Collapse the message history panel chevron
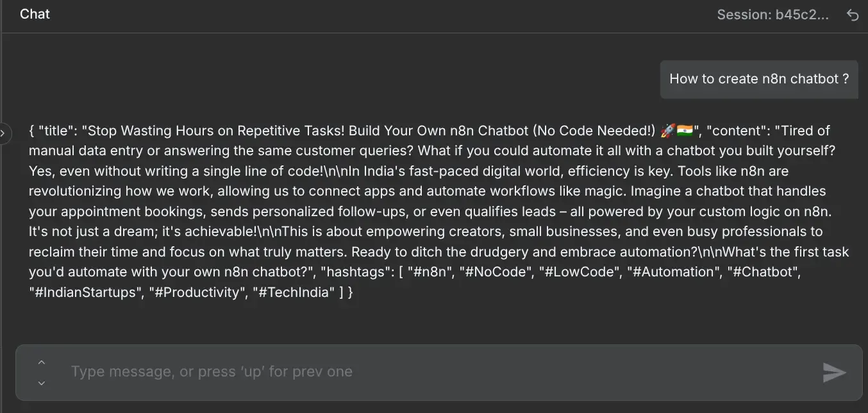This screenshot has width=868, height=413. tap(4, 133)
